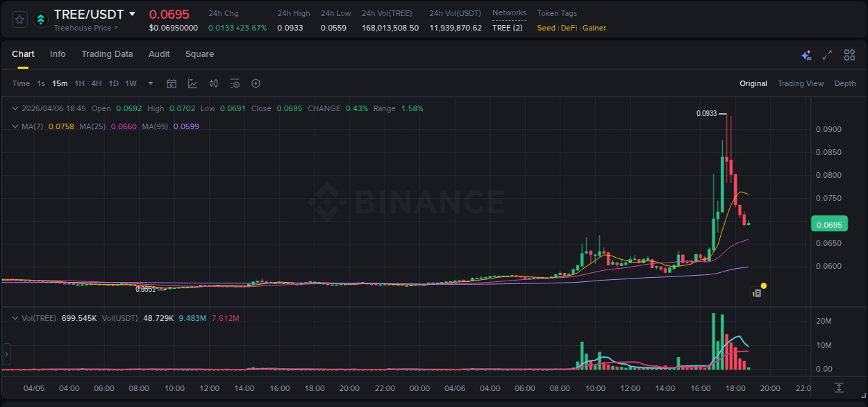Click the CHANGE value 0.43%
The image size is (868, 407).
click(356, 108)
